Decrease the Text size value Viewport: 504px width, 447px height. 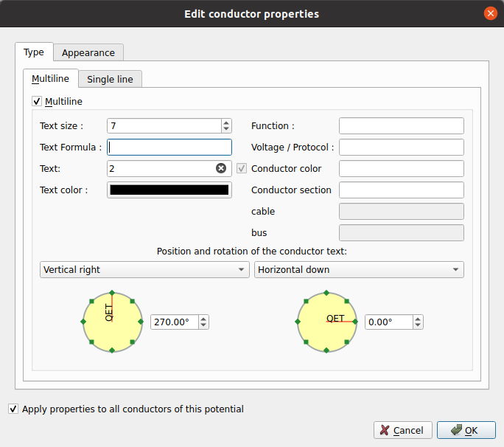(x=226, y=129)
